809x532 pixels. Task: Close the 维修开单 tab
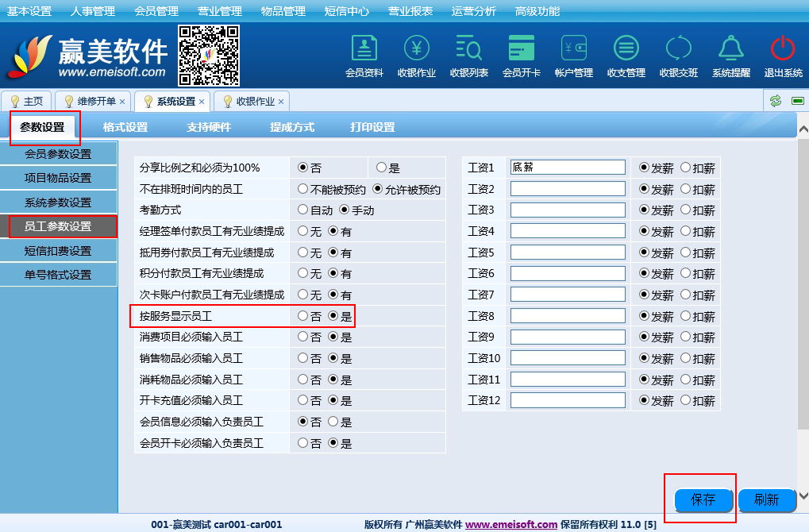[x=122, y=102]
